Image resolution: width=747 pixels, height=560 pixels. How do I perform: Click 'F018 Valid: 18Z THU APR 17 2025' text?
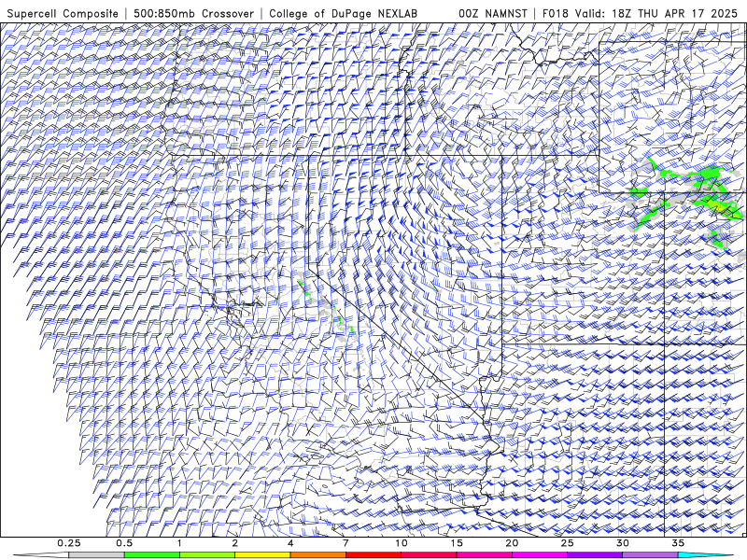coord(641,13)
